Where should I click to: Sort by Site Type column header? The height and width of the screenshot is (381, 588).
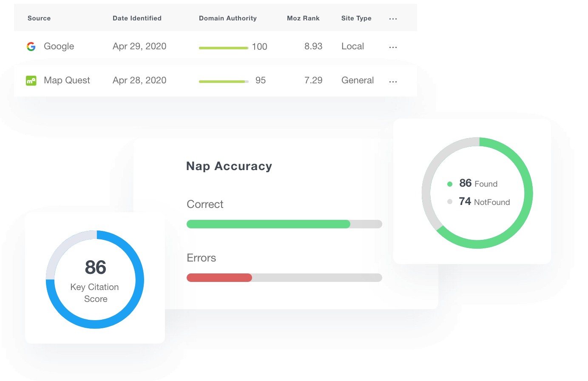356,18
